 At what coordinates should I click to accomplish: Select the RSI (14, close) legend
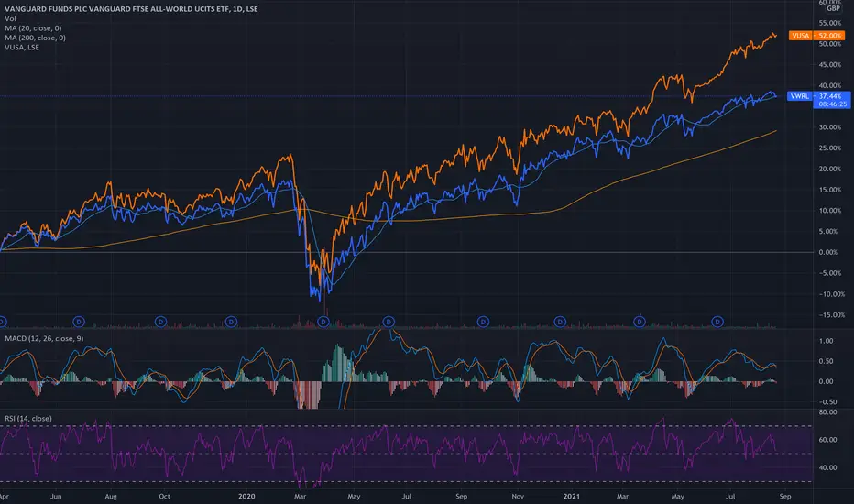28,419
